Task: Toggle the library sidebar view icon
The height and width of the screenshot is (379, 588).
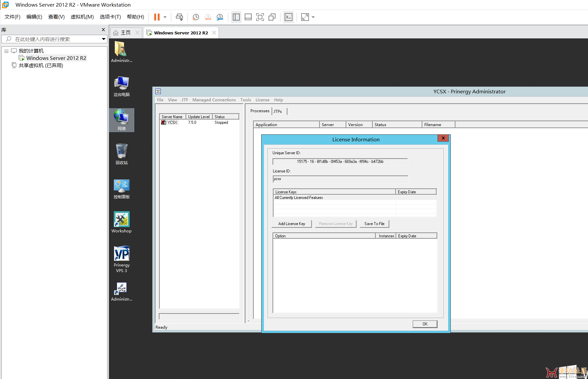Action: (236, 17)
